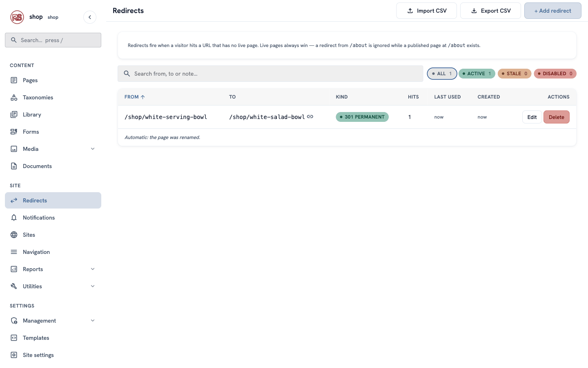This screenshot has width=588, height=368.
Task: Open the Pages section icon
Action: (14, 80)
